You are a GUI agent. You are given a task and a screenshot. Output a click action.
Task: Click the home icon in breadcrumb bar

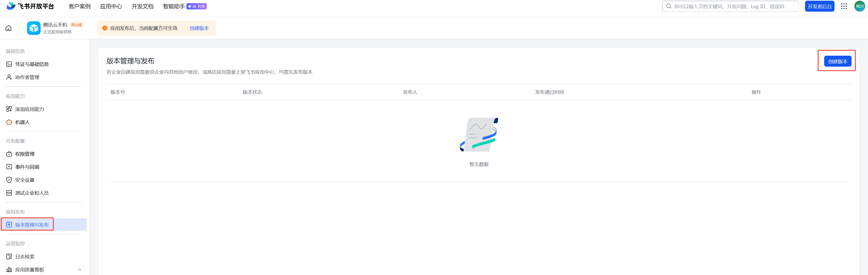(8, 28)
